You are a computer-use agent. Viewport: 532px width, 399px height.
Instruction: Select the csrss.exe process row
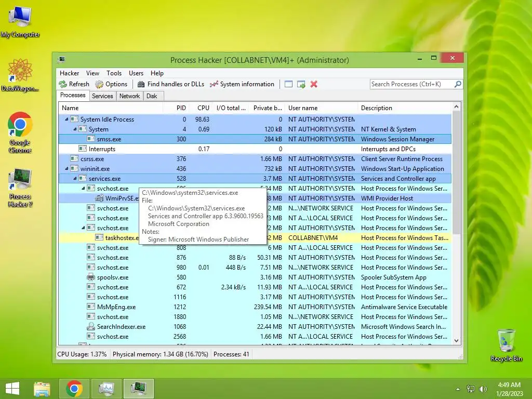tap(255, 158)
